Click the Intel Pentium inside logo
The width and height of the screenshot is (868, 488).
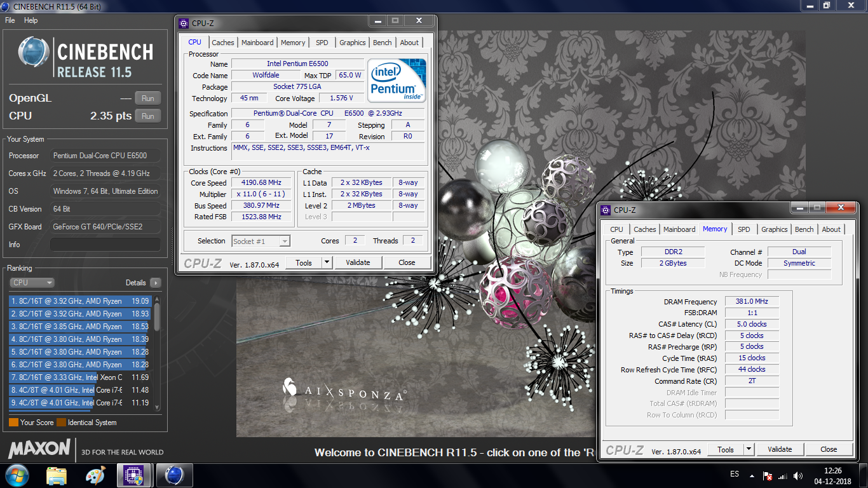[x=397, y=81]
